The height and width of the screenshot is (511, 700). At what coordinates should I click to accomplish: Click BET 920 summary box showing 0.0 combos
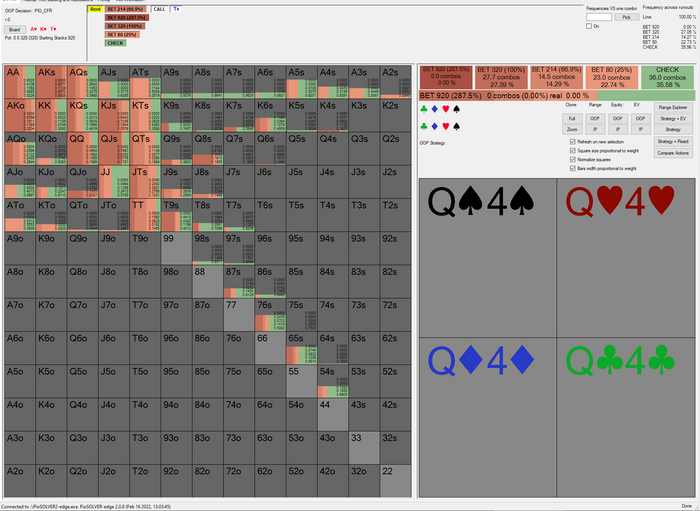[446, 77]
